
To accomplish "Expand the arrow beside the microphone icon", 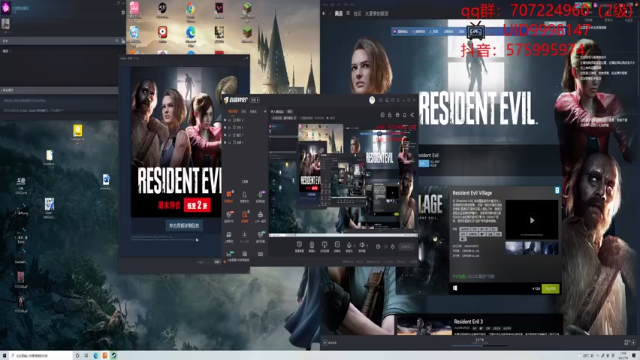I will point(353,246).
